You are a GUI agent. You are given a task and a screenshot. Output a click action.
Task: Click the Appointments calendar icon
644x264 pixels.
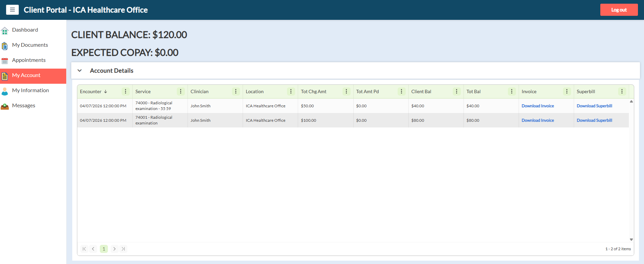[5, 61]
